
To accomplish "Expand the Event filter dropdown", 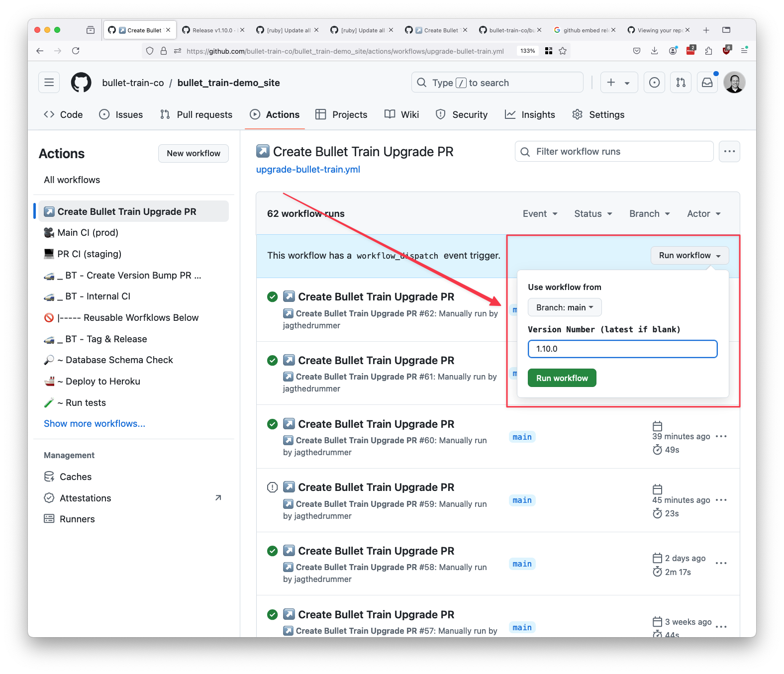I will (540, 213).
